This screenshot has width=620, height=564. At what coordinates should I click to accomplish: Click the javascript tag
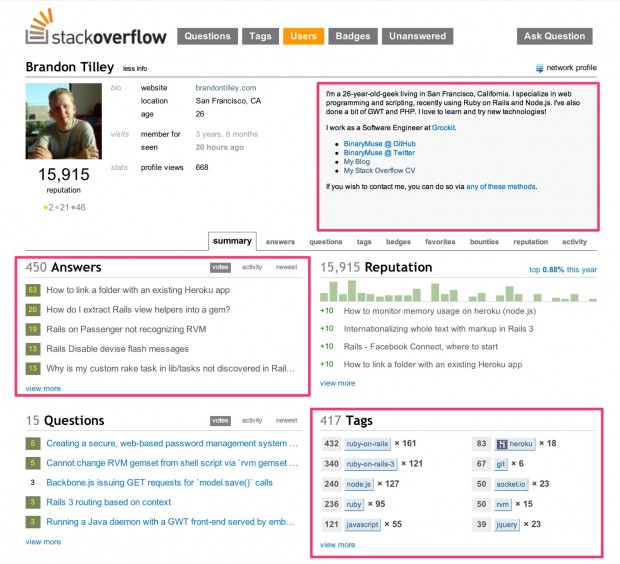click(x=362, y=524)
